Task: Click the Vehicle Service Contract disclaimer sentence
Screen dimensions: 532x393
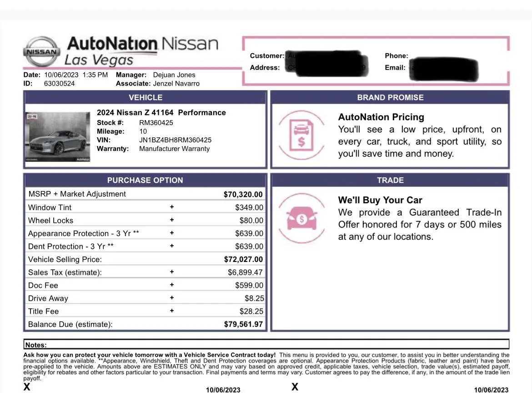Action: 149,355
